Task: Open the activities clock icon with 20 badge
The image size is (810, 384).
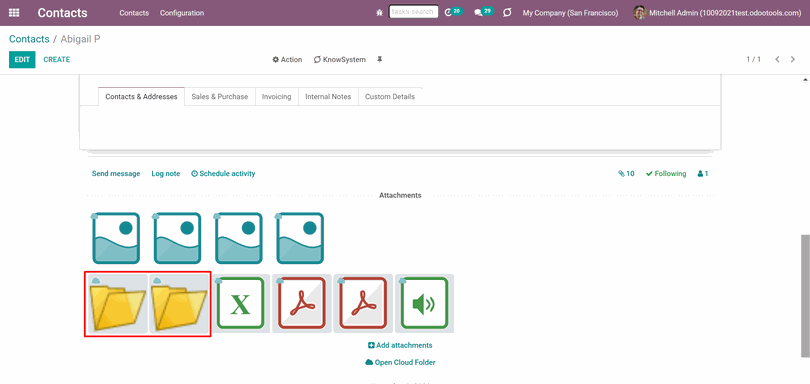Action: [x=453, y=12]
